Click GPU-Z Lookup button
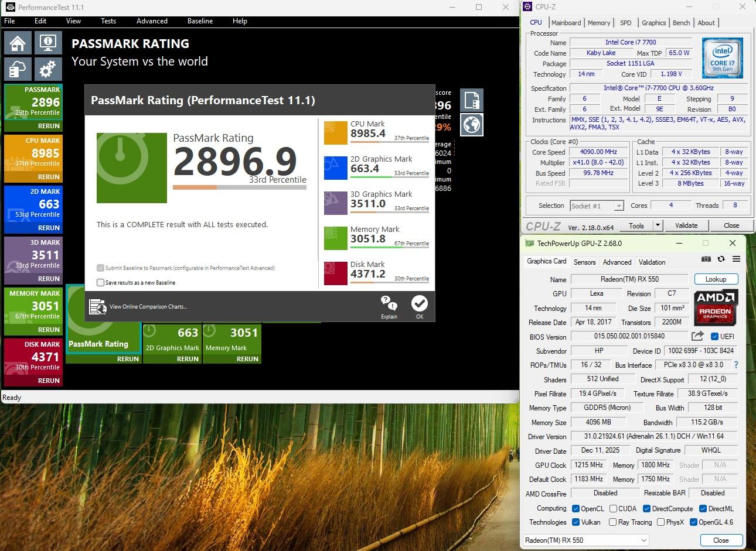Image resolution: width=756 pixels, height=551 pixels. tap(716, 279)
